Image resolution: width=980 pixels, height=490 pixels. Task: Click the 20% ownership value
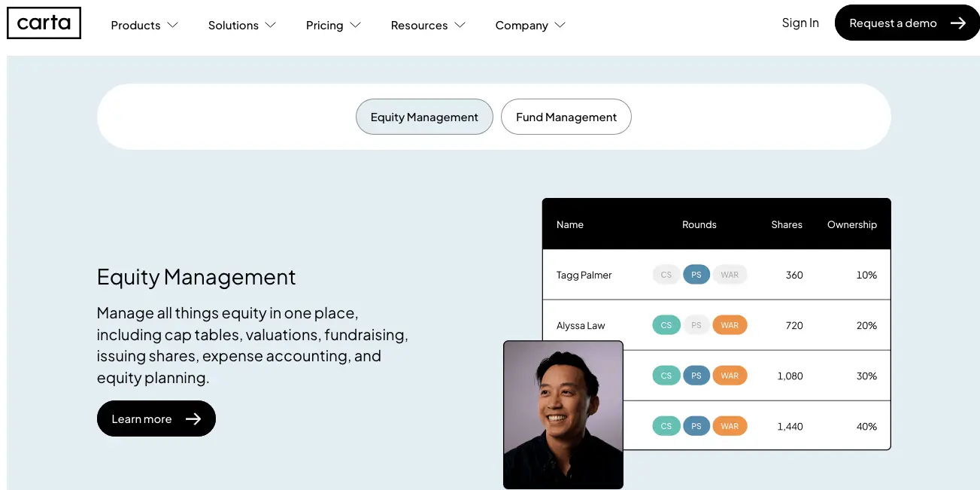[866, 325]
